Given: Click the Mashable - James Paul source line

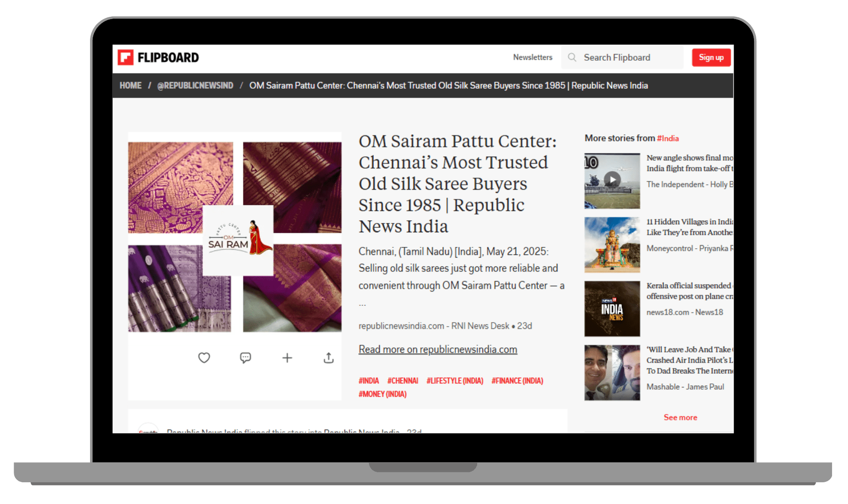Looking at the screenshot, I should (685, 387).
